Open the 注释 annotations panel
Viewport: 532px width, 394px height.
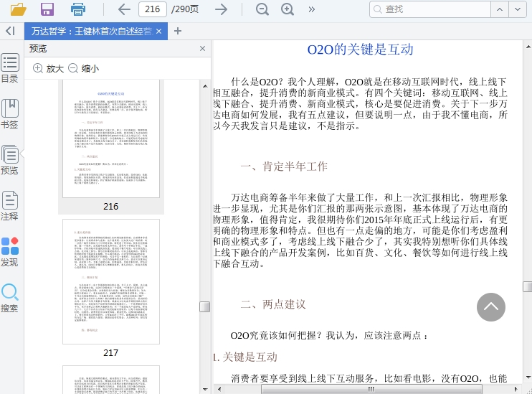[10, 206]
